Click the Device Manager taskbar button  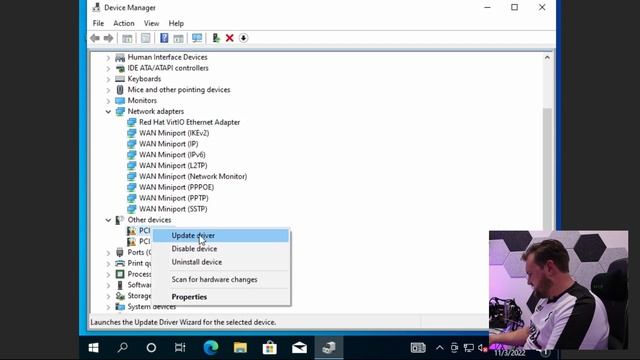pos(329,347)
